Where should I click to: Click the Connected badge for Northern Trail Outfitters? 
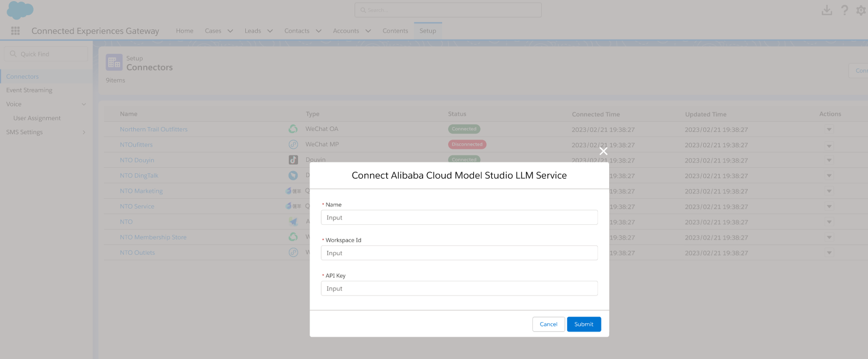464,129
